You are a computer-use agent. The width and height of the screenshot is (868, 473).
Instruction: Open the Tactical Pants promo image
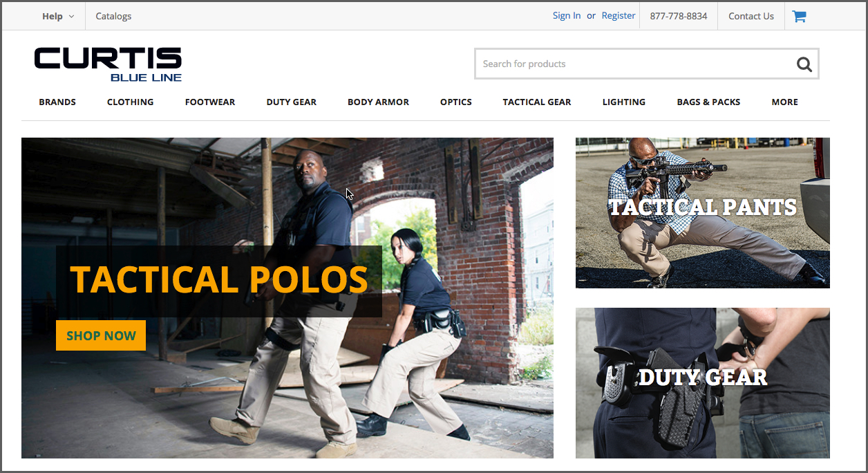702,213
